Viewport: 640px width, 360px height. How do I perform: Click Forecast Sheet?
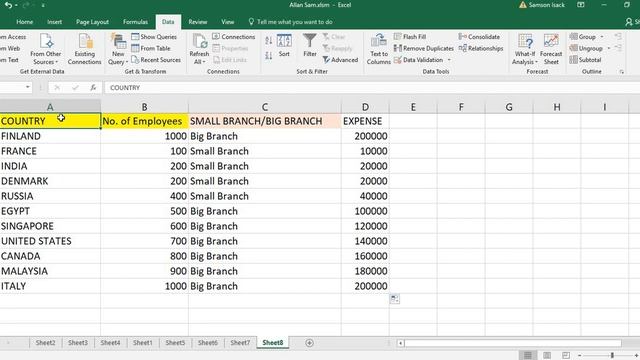click(551, 49)
